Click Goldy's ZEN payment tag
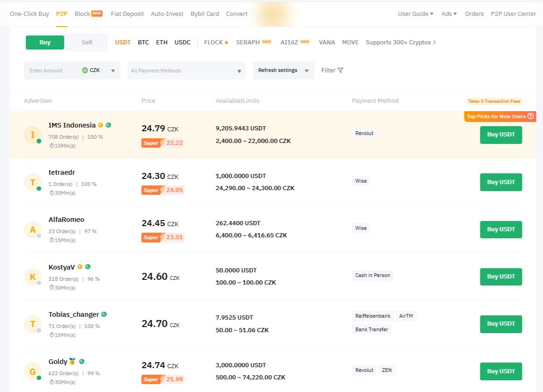The height and width of the screenshot is (392, 543). click(x=387, y=370)
